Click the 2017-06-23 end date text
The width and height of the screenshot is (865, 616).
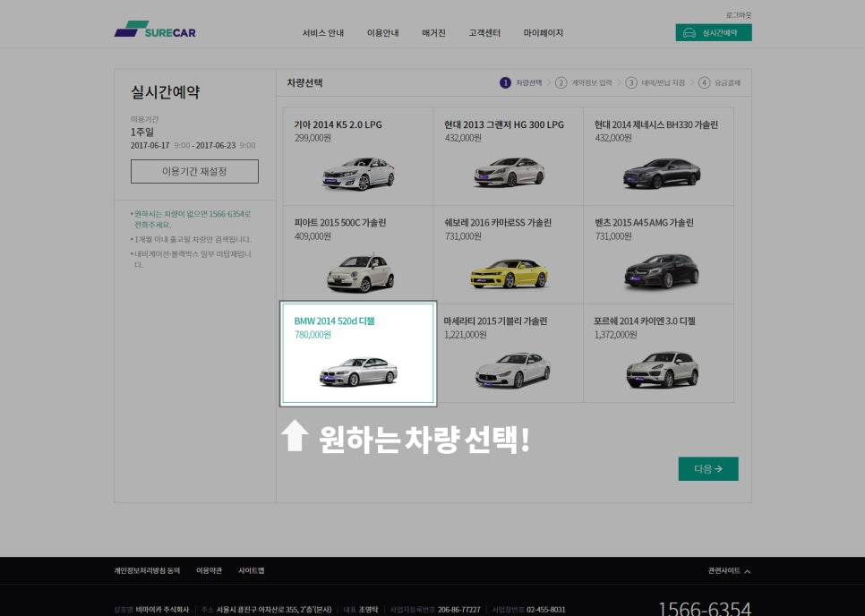[216, 146]
